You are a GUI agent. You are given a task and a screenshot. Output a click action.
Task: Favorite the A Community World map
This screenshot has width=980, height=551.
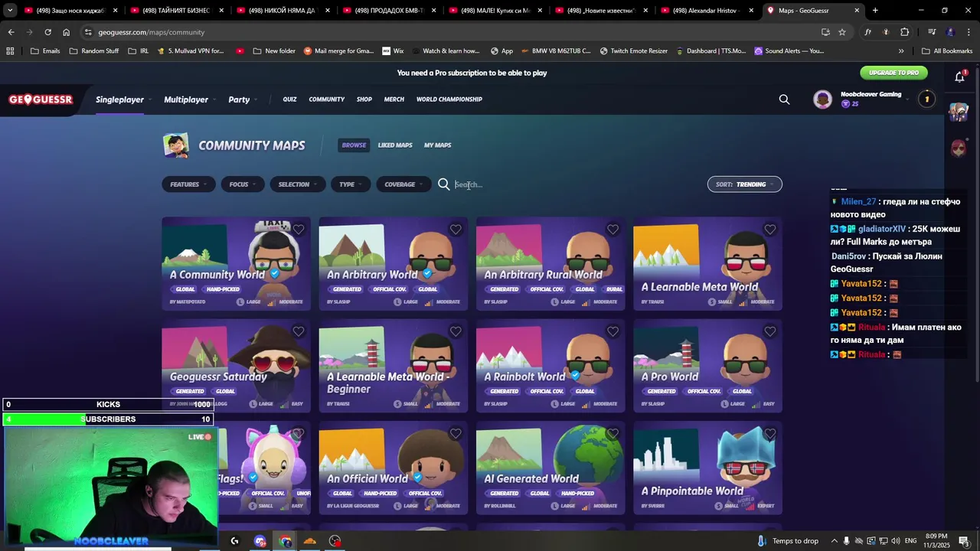(299, 230)
